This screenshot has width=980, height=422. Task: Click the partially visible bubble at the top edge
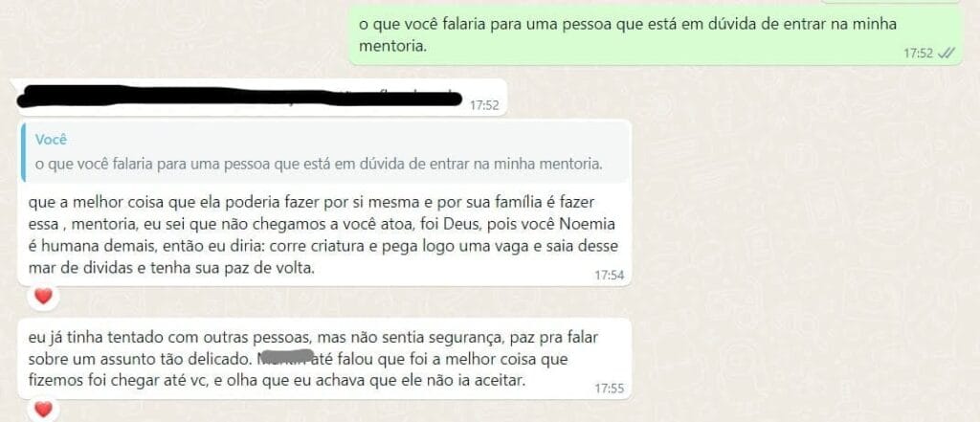coord(891,2)
